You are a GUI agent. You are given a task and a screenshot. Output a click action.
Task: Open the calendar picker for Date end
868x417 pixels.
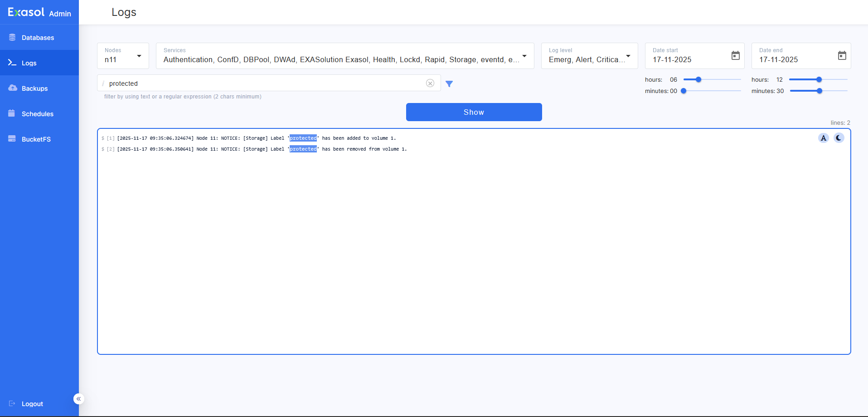point(842,55)
